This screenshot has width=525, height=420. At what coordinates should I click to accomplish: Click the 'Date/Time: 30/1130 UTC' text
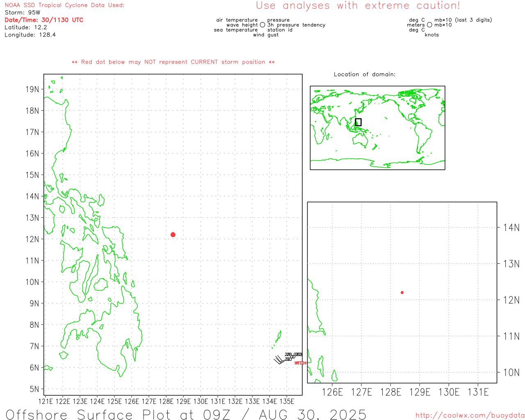pyautogui.click(x=44, y=20)
